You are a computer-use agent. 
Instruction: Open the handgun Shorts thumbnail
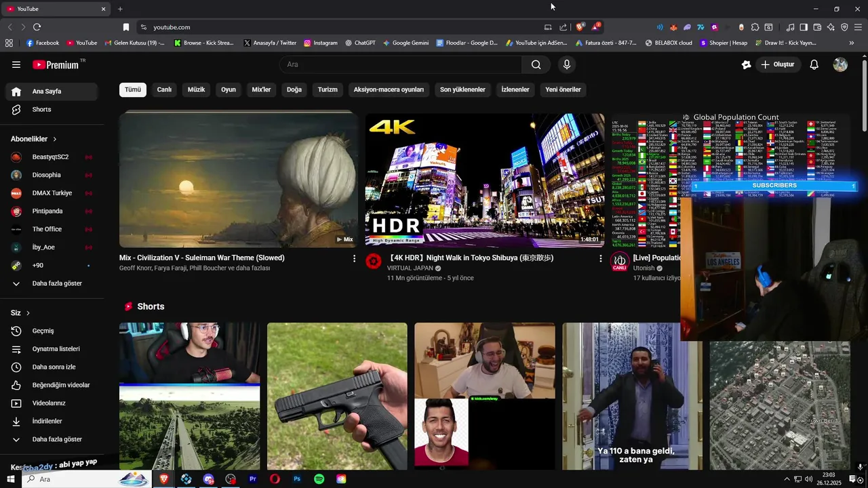(337, 396)
